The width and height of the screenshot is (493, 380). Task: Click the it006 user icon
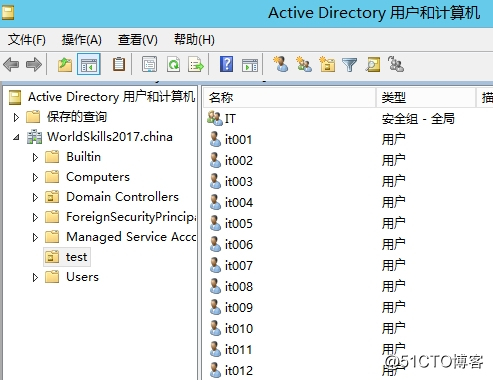coord(215,244)
